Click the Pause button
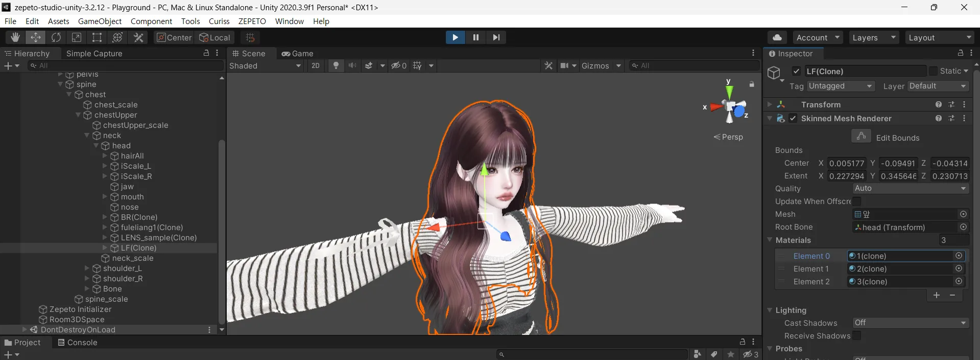The height and width of the screenshot is (360, 980). pos(476,37)
